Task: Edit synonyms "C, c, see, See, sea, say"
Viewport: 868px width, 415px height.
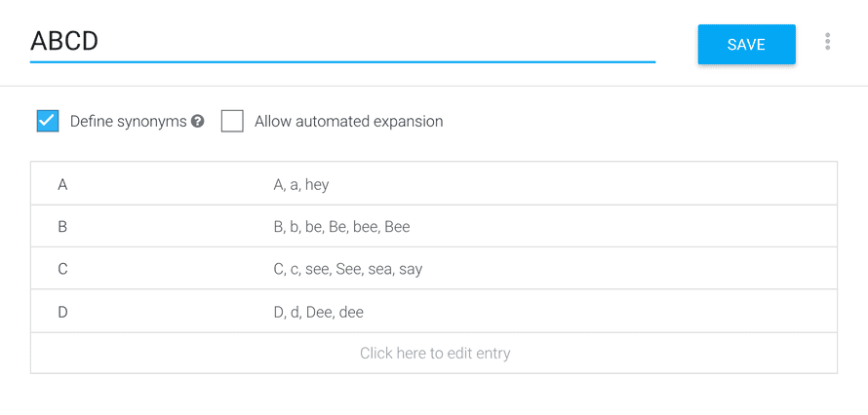Action: coord(347,270)
